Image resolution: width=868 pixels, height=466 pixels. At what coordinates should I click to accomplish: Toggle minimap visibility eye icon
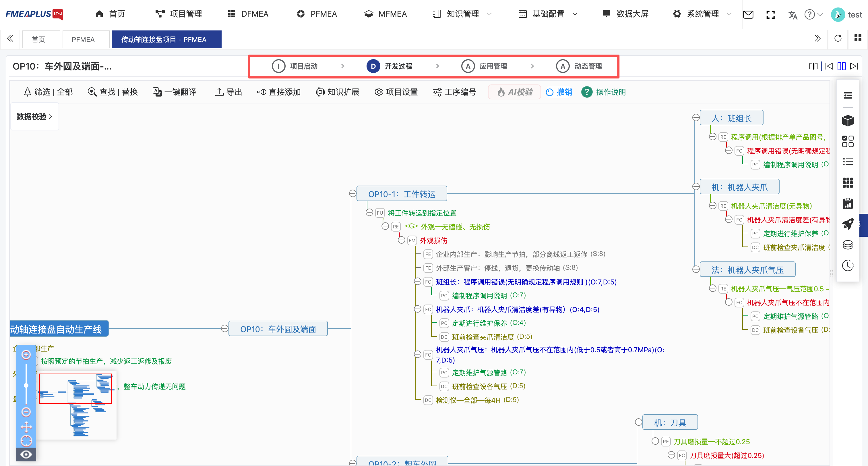[26, 455]
